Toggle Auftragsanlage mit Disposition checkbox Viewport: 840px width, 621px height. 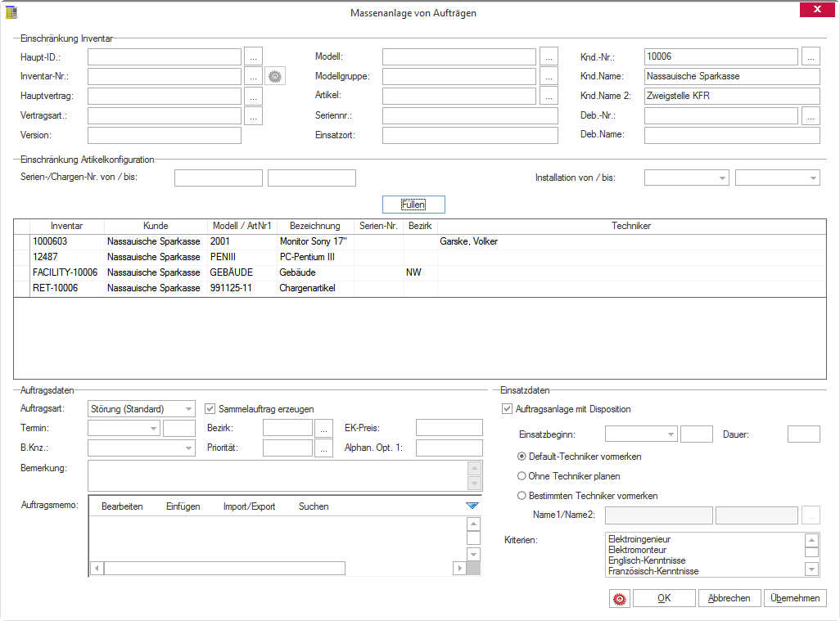[x=507, y=409]
